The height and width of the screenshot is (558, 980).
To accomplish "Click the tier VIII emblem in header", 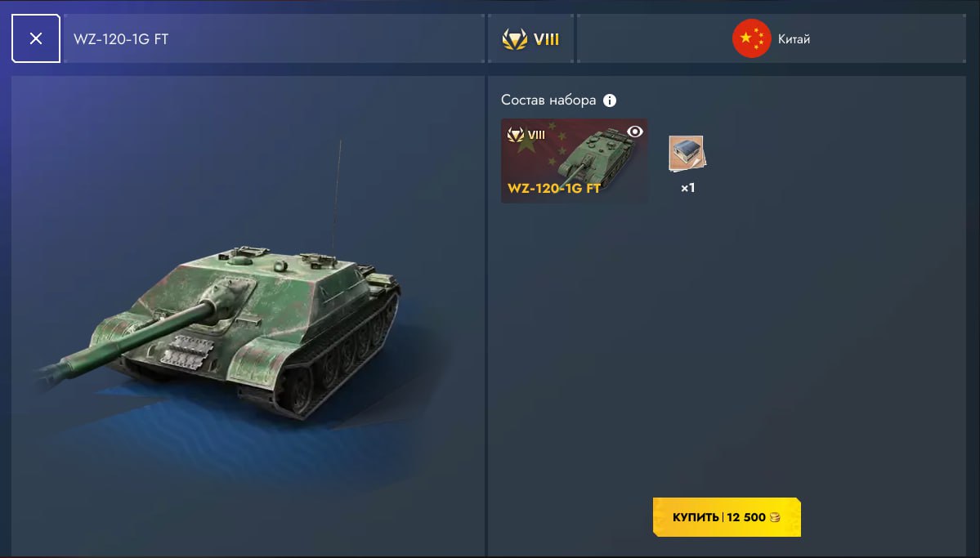I will [514, 39].
